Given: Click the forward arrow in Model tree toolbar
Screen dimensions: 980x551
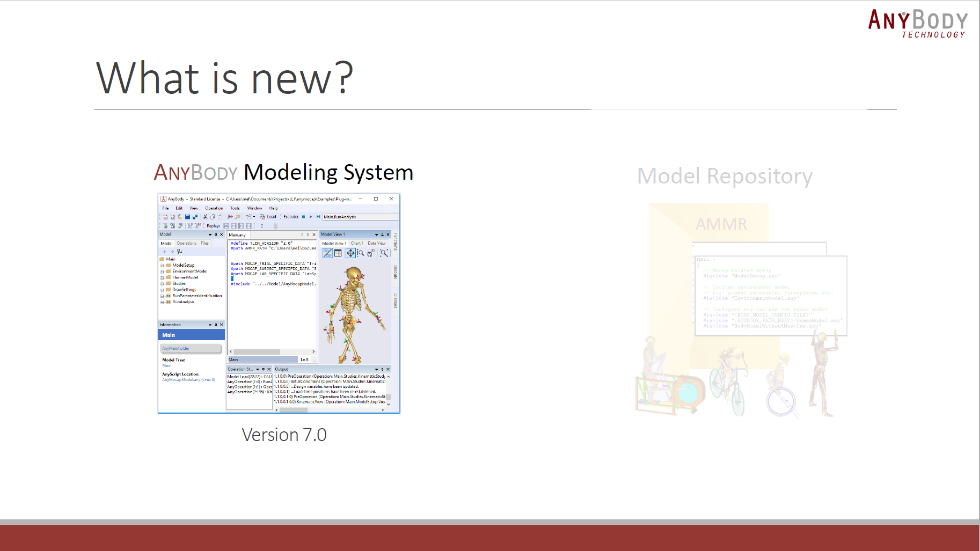Looking at the screenshot, I should coord(172,252).
